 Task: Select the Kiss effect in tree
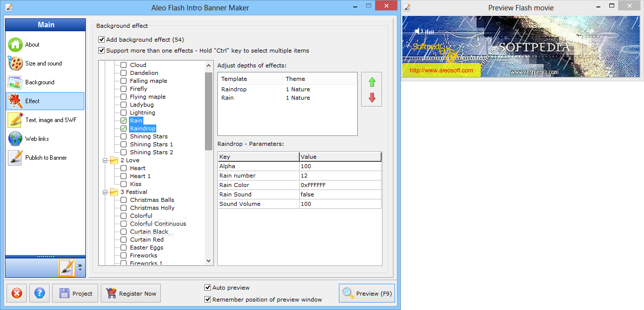(x=135, y=184)
